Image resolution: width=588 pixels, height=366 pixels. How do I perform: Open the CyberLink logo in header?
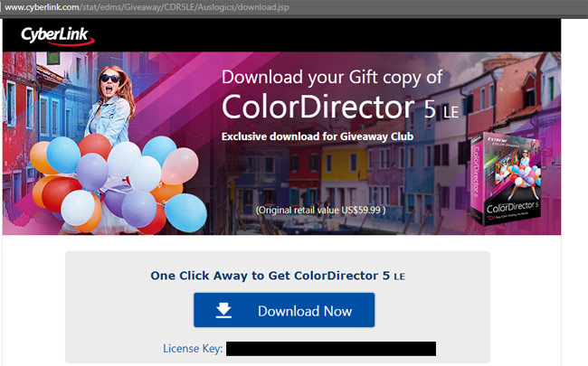(x=57, y=36)
